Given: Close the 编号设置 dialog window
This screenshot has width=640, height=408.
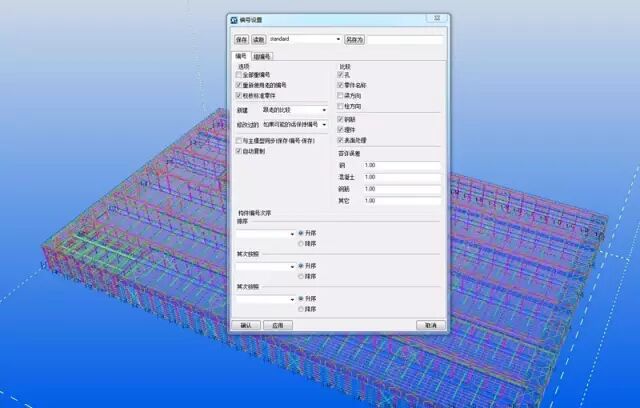Looking at the screenshot, I should 437,19.
